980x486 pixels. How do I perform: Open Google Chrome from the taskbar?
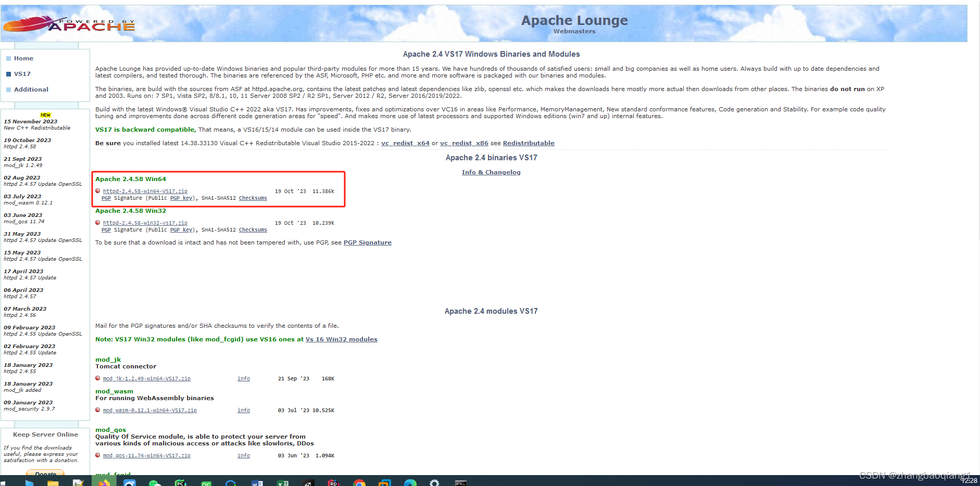[x=359, y=482]
